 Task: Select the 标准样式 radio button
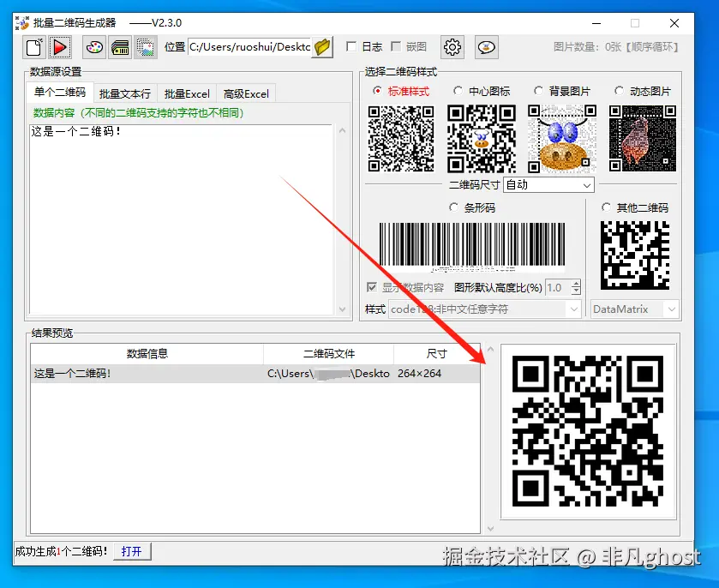coord(377,91)
